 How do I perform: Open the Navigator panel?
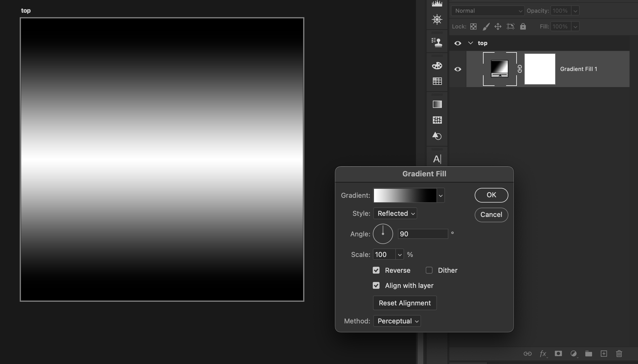[x=437, y=20]
